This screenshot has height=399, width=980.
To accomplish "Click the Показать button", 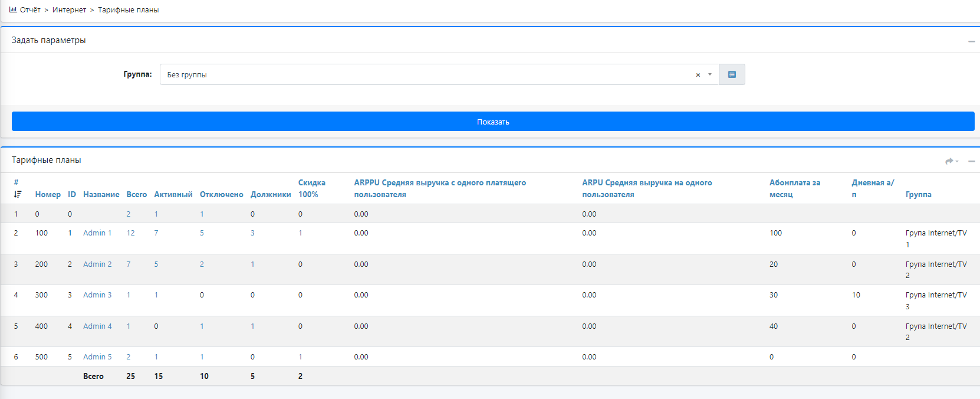I will pyautogui.click(x=493, y=122).
